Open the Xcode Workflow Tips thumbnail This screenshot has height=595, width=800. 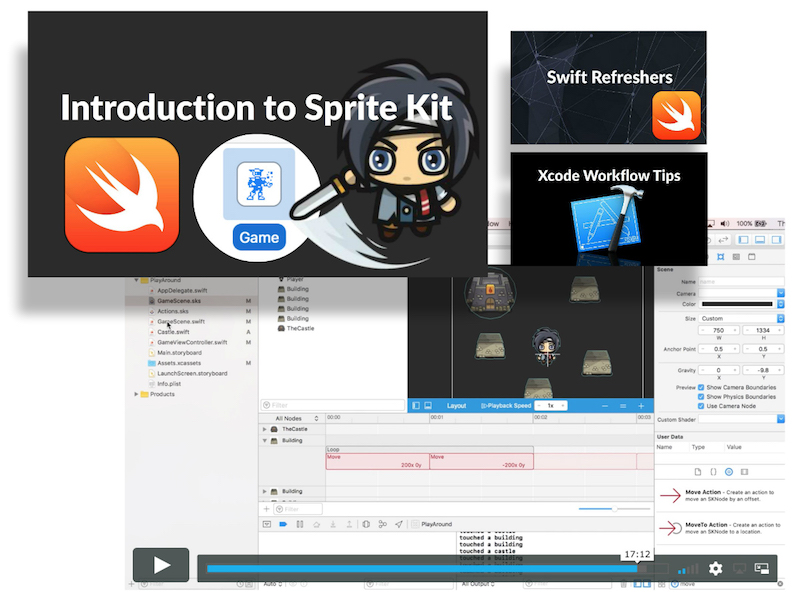[x=609, y=209]
